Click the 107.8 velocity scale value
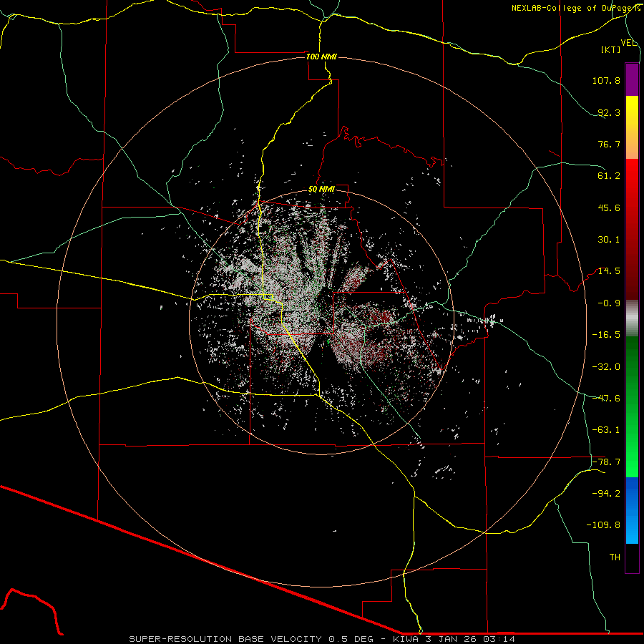This screenshot has width=644, height=644. click(606, 80)
